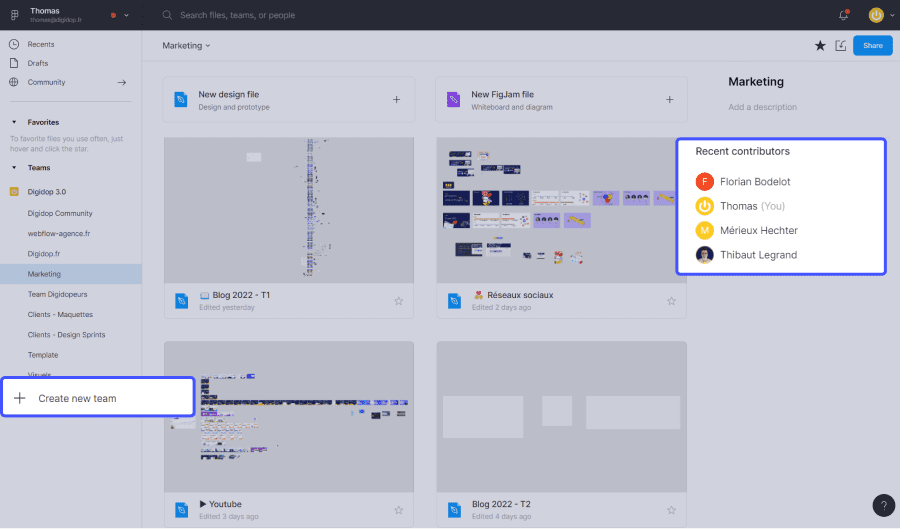Open Community in the sidebar
Screen dimensions: 900x529
pyautogui.click(x=46, y=82)
